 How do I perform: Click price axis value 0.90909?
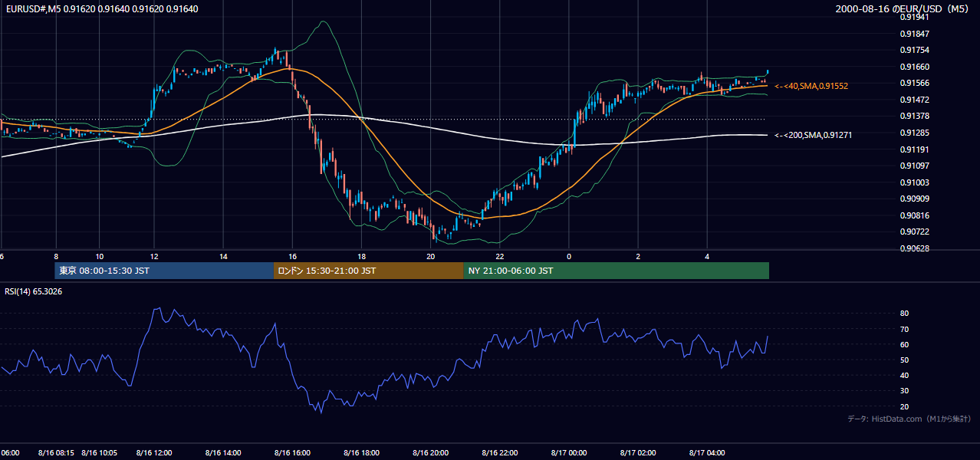(914, 199)
